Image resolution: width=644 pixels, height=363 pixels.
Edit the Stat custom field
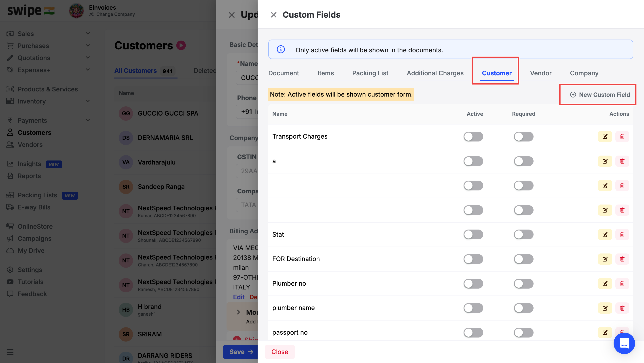(x=605, y=235)
